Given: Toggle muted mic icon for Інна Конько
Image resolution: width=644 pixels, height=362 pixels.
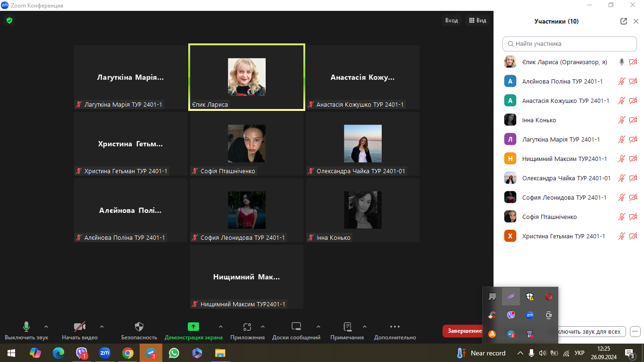Looking at the screenshot, I should coord(622,120).
